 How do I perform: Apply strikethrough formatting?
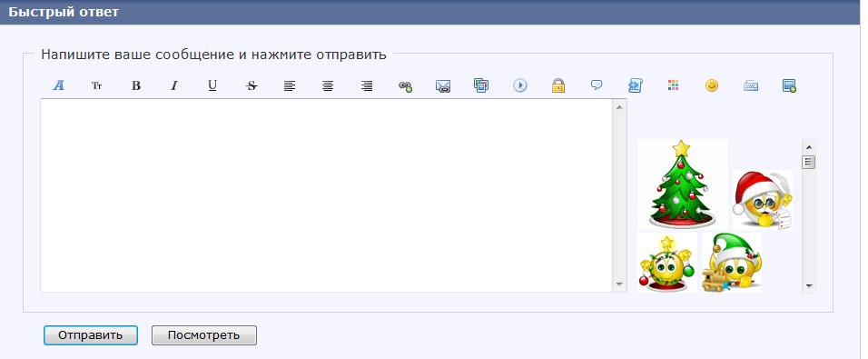(x=252, y=85)
